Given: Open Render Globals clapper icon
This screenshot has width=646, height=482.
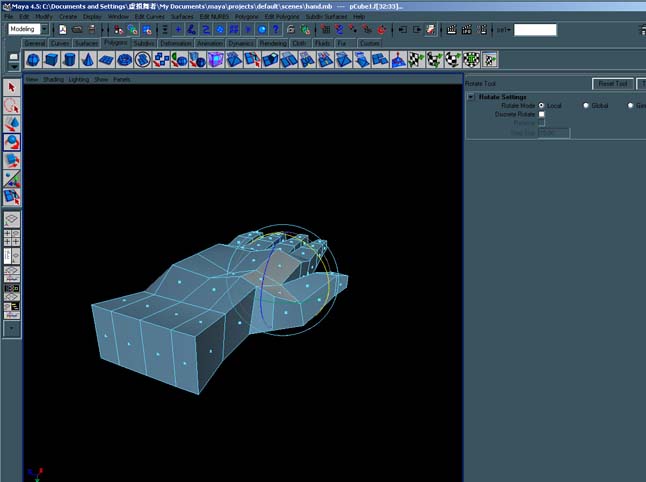Looking at the screenshot, I should [x=482, y=30].
